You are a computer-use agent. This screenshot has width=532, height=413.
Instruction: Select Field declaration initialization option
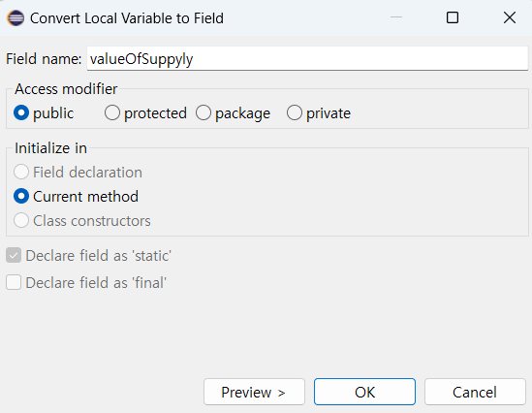[78, 172]
